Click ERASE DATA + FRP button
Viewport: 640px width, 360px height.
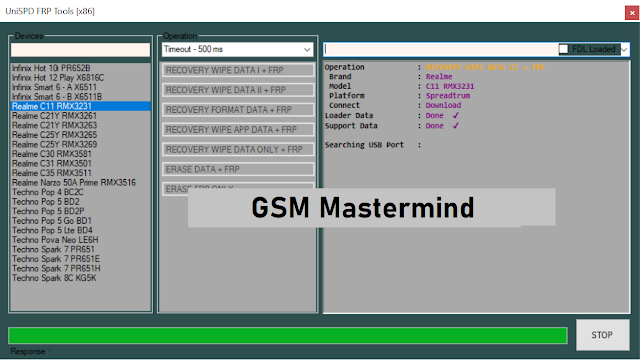click(x=238, y=169)
